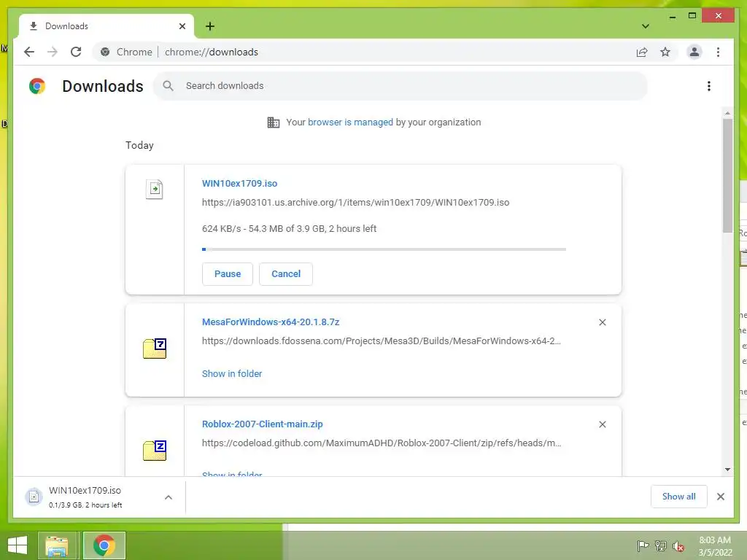Click the archive.org source URL text
747x560 pixels.
point(355,203)
